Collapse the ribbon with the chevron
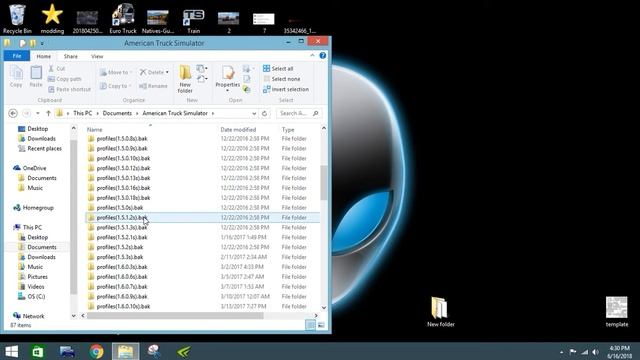640x360 pixels. coord(312,56)
